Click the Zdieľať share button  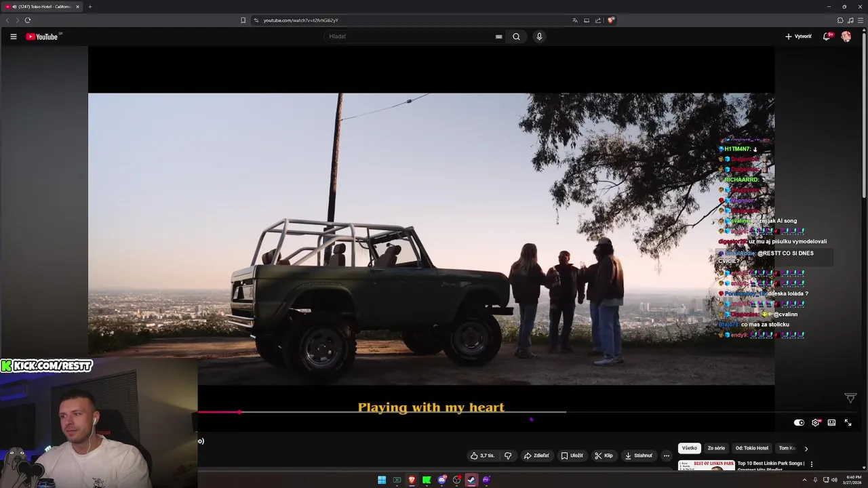point(536,455)
